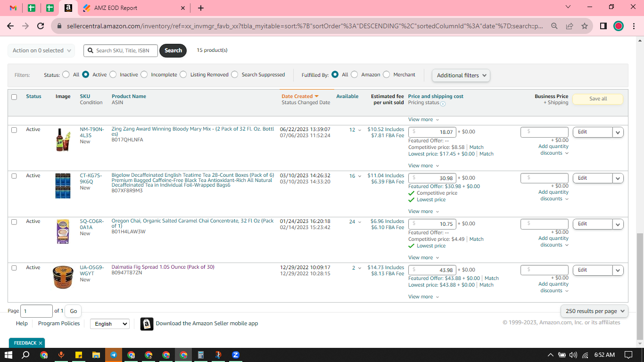Screen dimensions: 644x362
Task: Share this page using the share icon
Action: click(x=570, y=26)
